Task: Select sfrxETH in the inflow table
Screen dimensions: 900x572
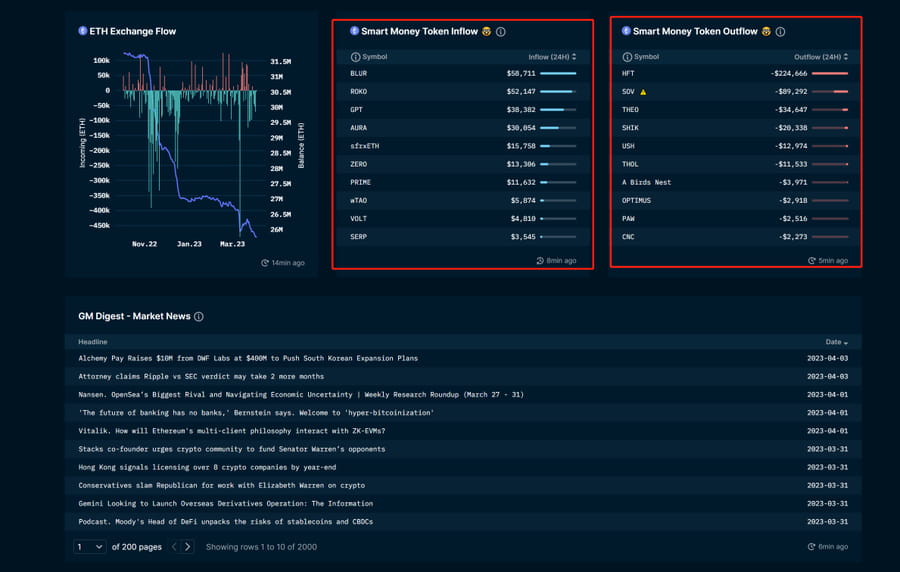Action: coord(364,146)
